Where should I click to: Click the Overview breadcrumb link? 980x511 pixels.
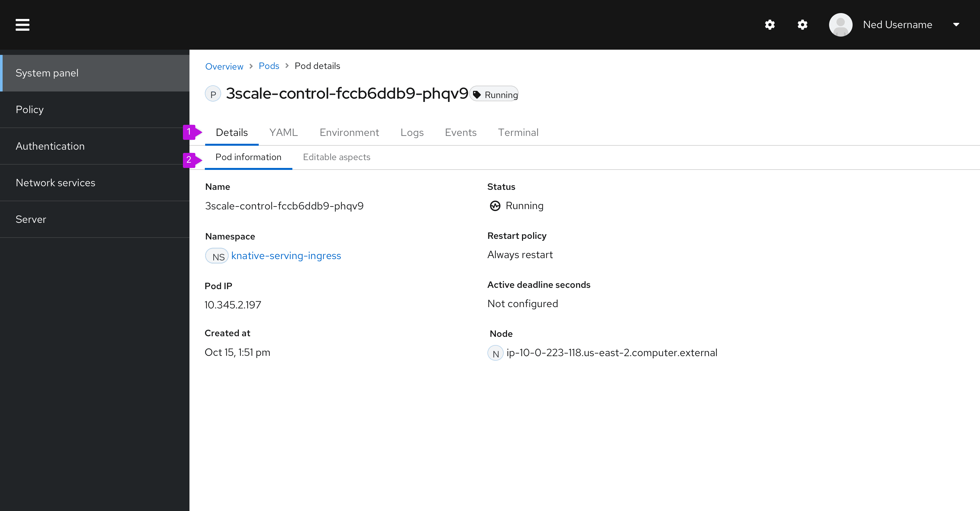pyautogui.click(x=224, y=65)
